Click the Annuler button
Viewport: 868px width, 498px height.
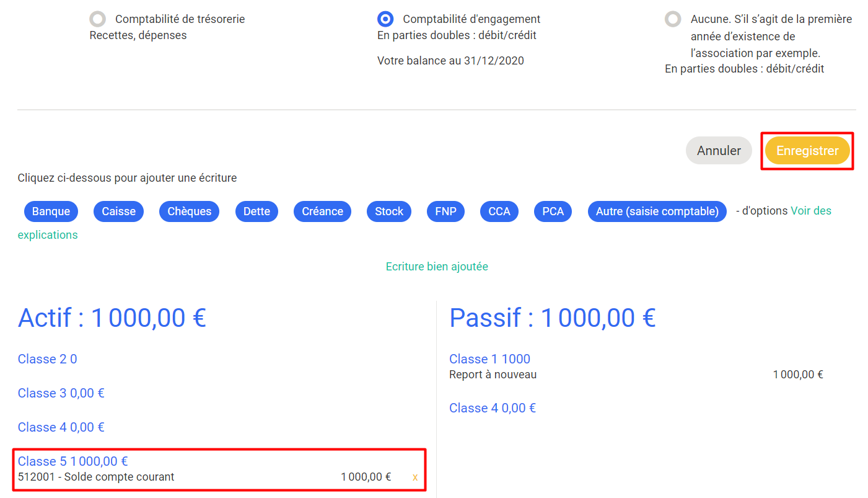[x=719, y=151]
